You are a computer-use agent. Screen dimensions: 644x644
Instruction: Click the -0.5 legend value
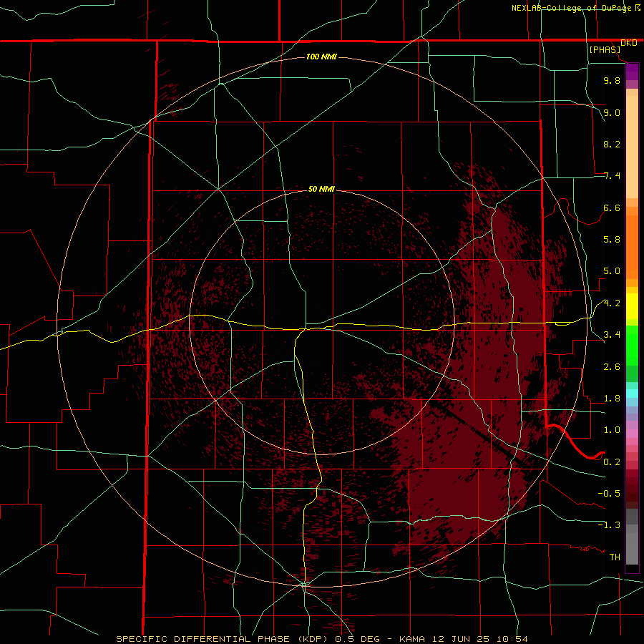(x=609, y=494)
